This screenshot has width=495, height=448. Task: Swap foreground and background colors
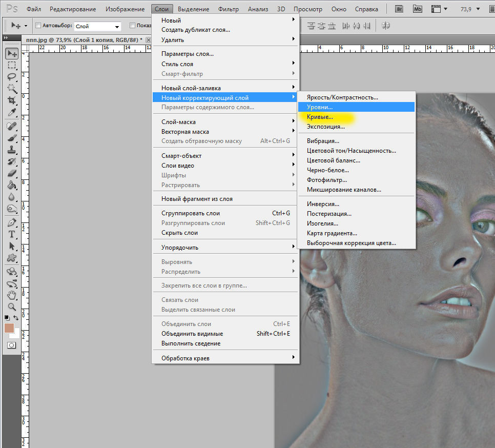[16, 318]
